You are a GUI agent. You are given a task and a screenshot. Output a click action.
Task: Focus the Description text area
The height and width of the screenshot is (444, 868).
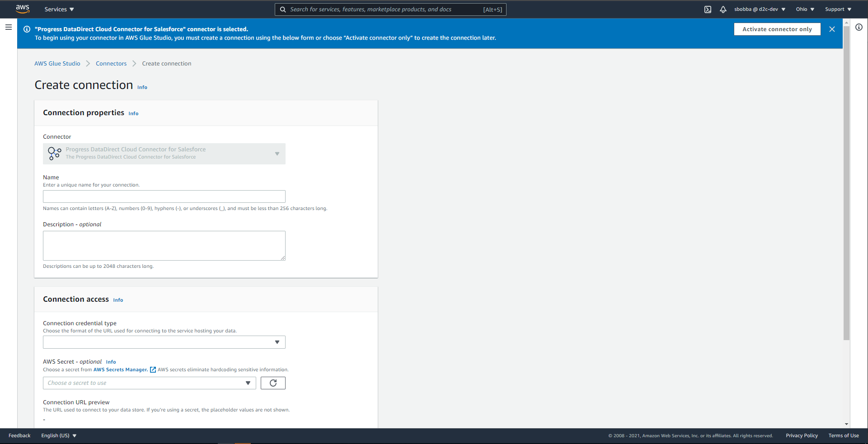point(164,246)
